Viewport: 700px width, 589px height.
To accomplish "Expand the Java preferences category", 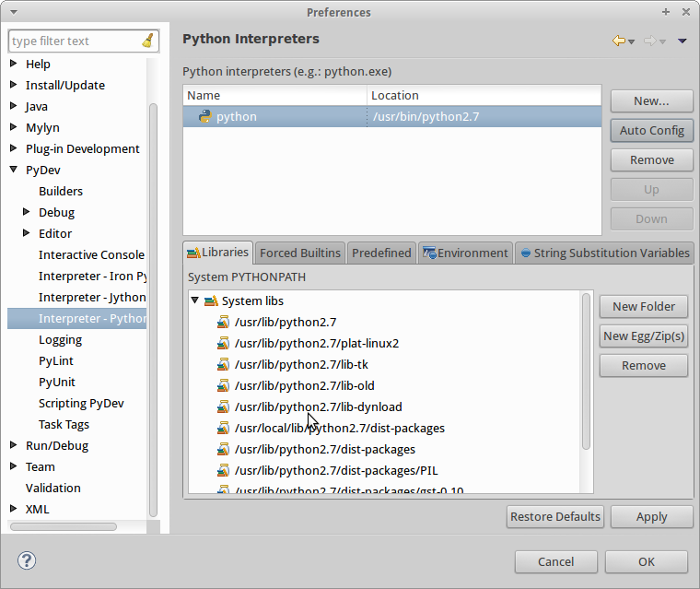I will tap(14, 106).
